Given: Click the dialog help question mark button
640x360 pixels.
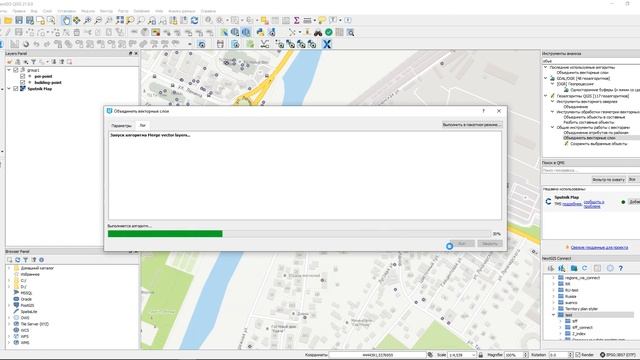Looking at the screenshot, I should 484,111.
